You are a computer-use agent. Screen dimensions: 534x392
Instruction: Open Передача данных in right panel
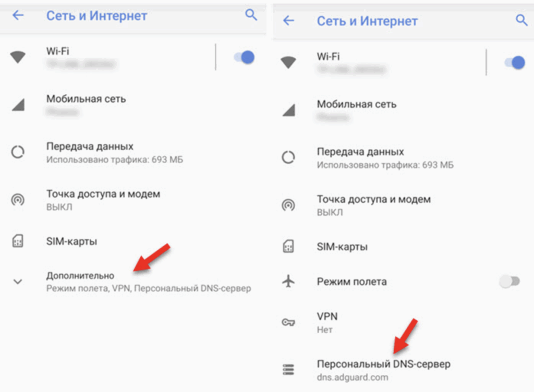click(403, 158)
